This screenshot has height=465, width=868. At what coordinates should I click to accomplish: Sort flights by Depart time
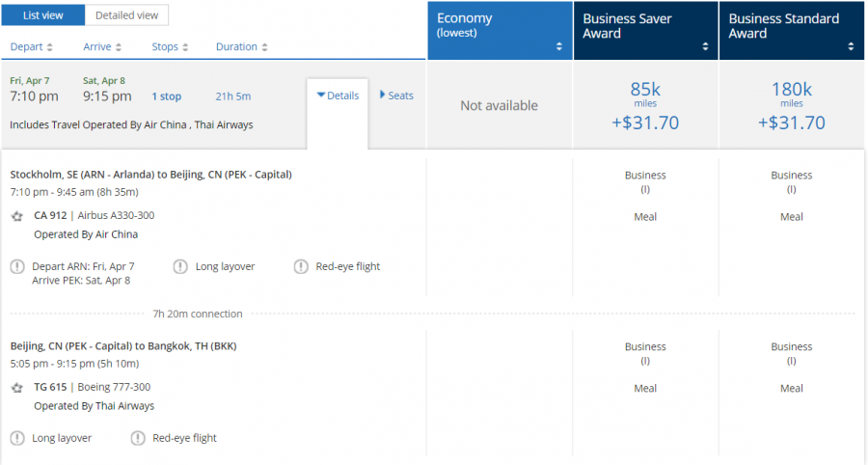tap(32, 46)
